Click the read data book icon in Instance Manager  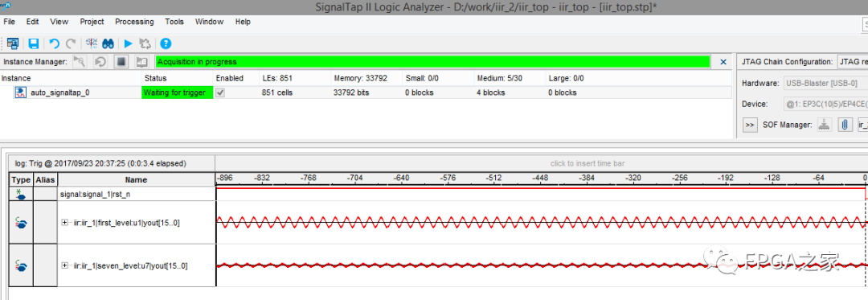tap(141, 62)
